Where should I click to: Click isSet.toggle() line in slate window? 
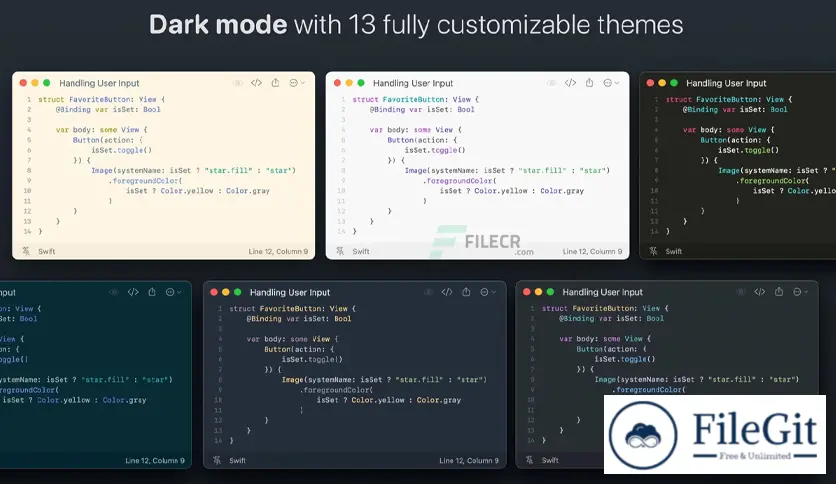tap(624, 359)
